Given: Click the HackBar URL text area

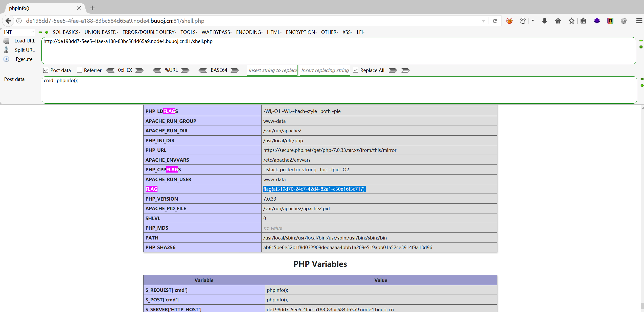Looking at the screenshot, I should 339,51.
